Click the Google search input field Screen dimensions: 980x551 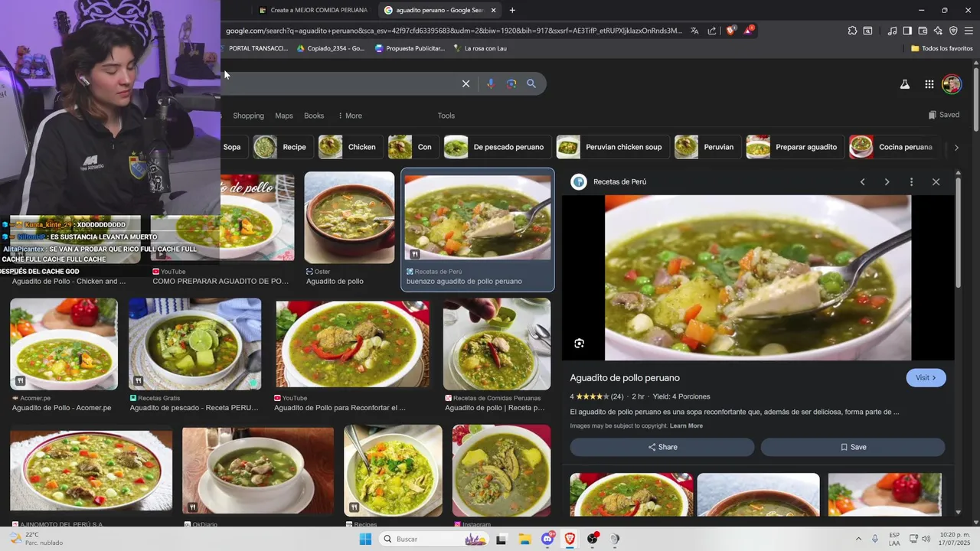click(341, 83)
